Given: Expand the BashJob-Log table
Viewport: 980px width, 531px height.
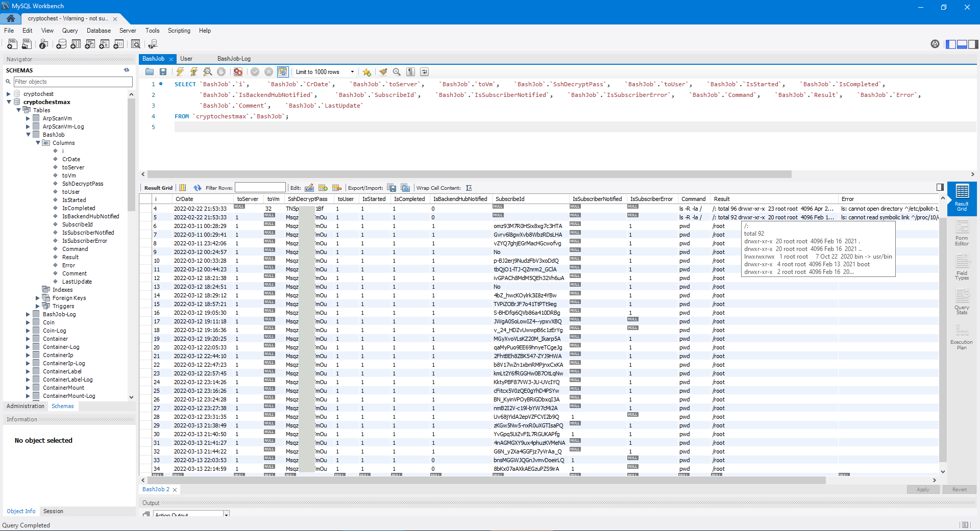Looking at the screenshot, I should (28, 314).
